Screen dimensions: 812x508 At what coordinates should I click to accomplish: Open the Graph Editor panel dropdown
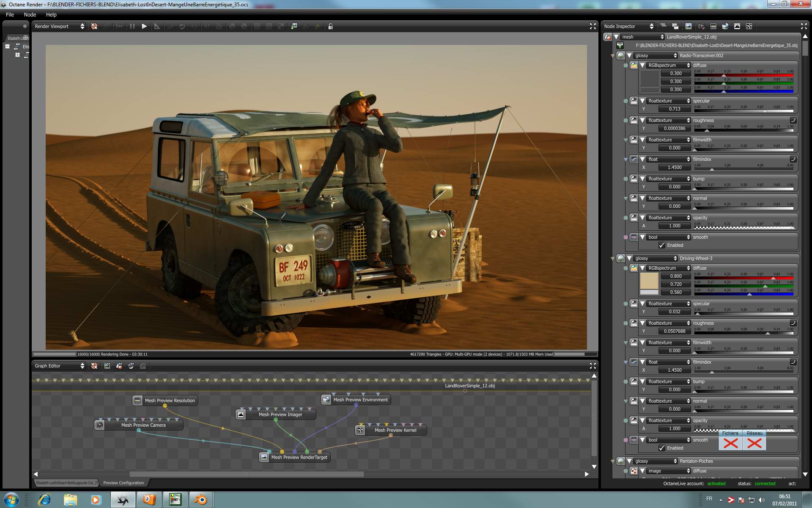click(x=59, y=366)
